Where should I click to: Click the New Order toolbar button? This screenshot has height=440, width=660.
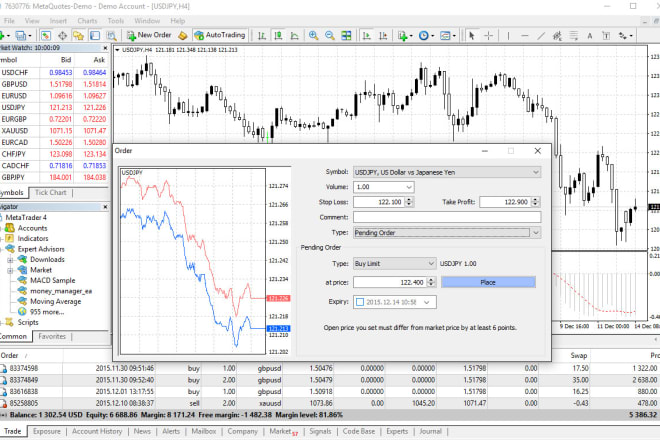(x=149, y=35)
